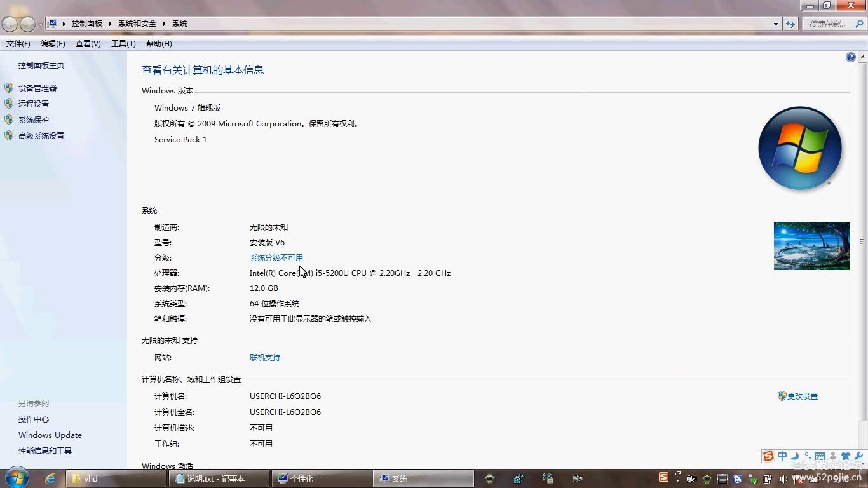Open the 查看(V) menu
Screen dimensions: 868x488
click(88, 44)
